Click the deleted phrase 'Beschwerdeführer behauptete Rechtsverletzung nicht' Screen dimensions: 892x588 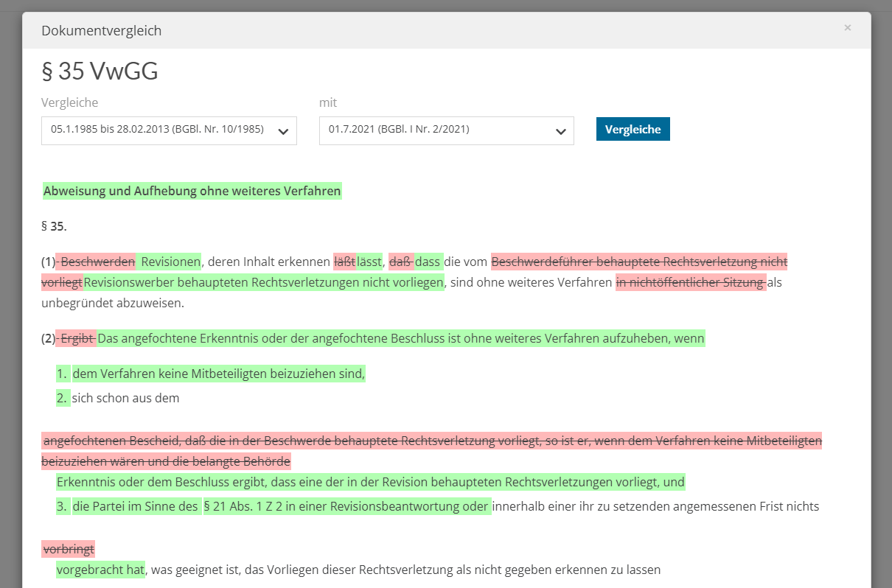pos(639,262)
